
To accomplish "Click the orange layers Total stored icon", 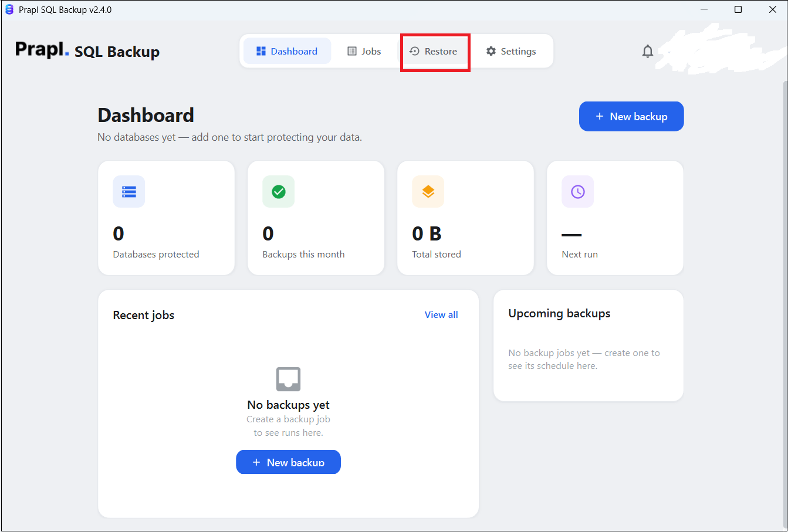I will (428, 192).
